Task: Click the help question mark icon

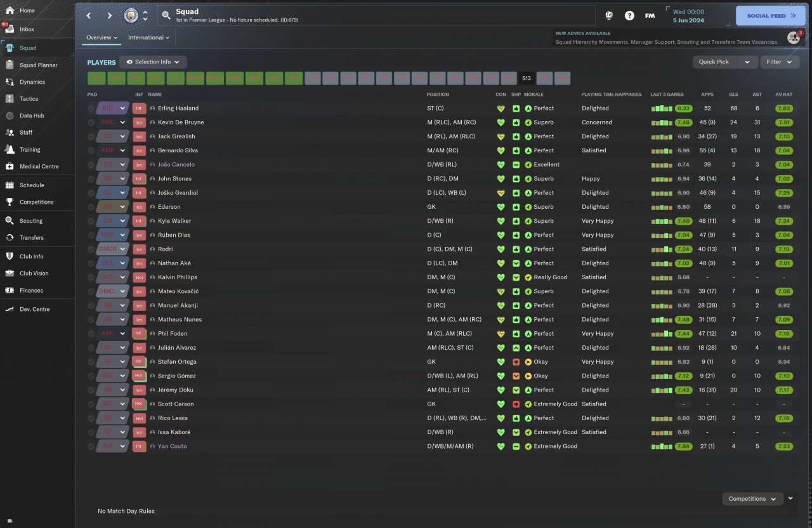Action: [629, 15]
